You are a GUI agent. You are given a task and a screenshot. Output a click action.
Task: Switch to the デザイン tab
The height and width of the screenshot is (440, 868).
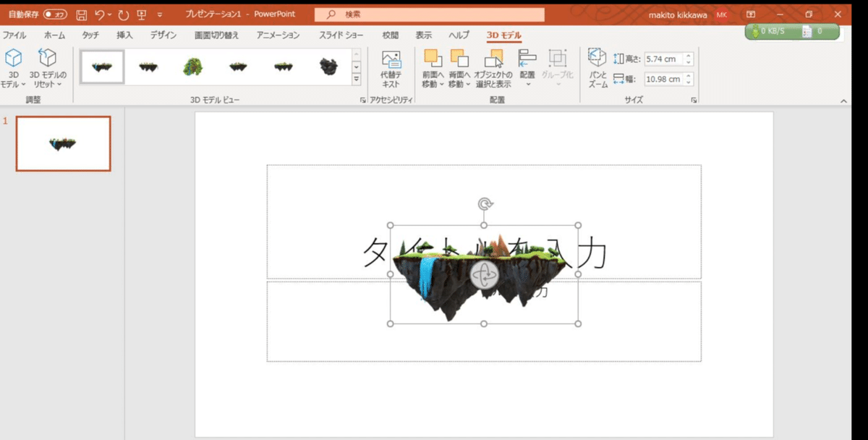point(163,35)
